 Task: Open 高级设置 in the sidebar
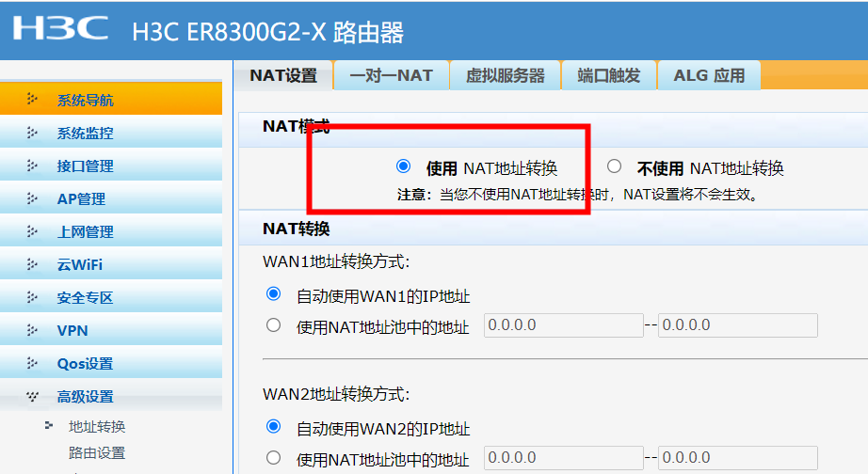pyautogui.click(x=111, y=396)
